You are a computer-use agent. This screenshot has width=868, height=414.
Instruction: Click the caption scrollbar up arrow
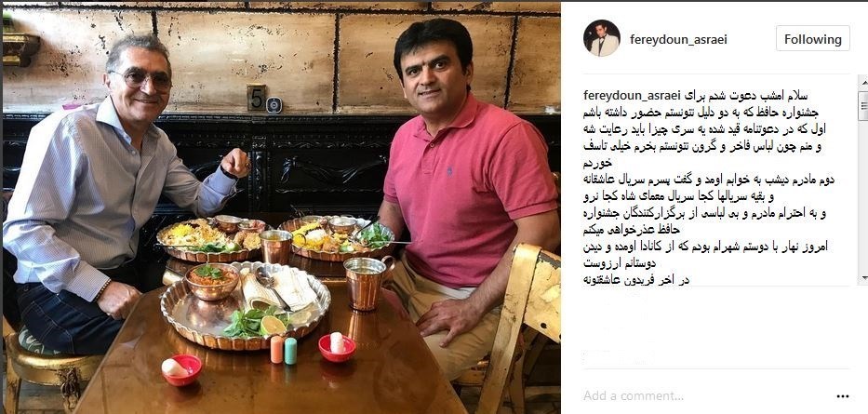pos(863,82)
